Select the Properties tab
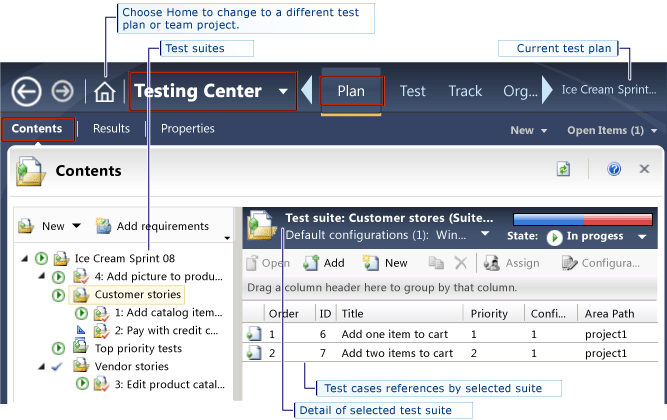The image size is (667, 420). tap(187, 129)
